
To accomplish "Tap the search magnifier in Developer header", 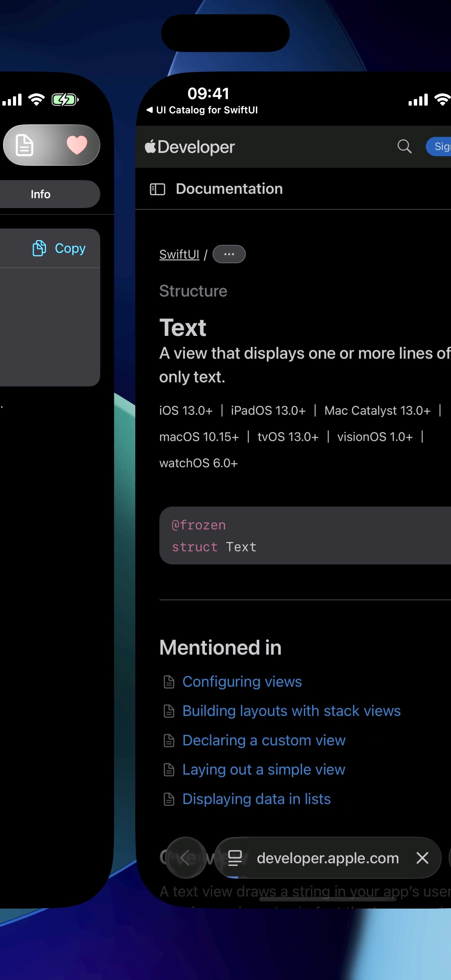I will [x=404, y=147].
